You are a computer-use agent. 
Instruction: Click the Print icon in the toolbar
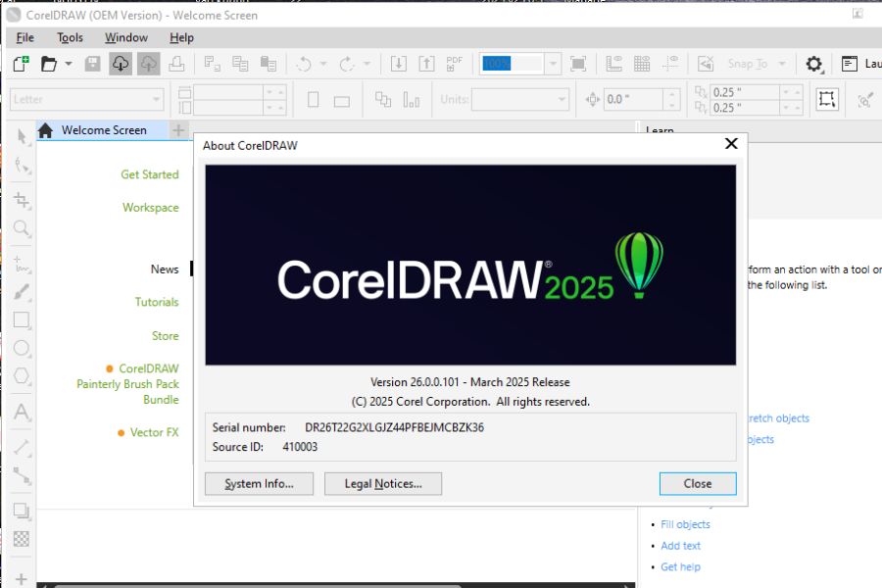[x=176, y=64]
